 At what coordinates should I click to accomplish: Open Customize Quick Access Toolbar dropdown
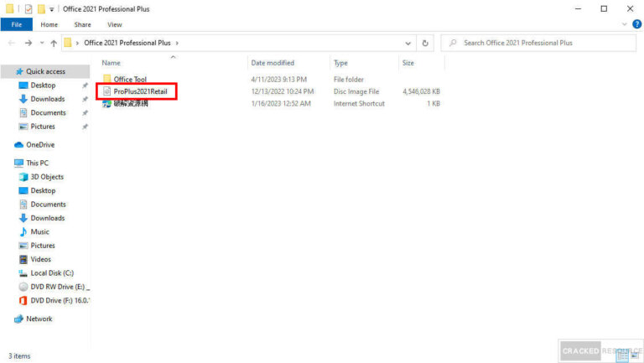pos(51,8)
